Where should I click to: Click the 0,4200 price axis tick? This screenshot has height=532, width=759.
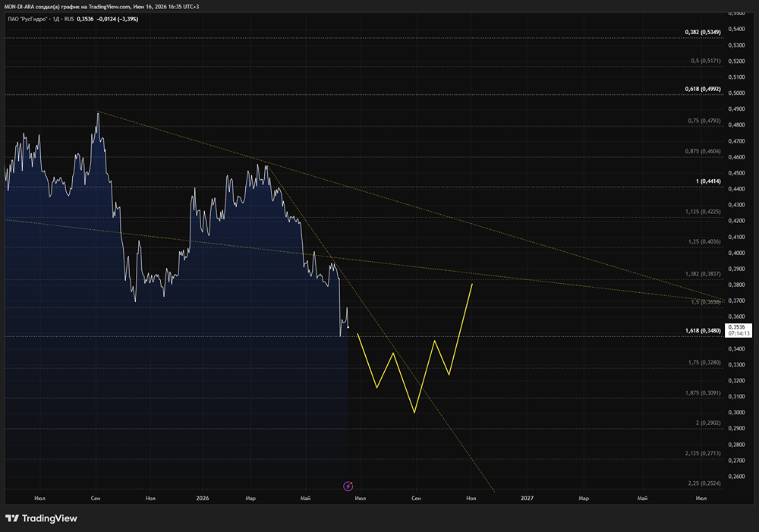click(x=736, y=221)
